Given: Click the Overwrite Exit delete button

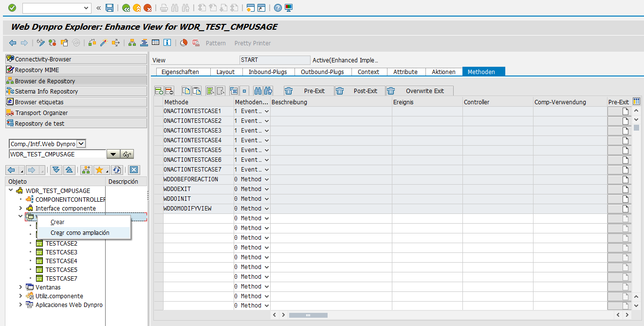Looking at the screenshot, I should tap(420, 91).
